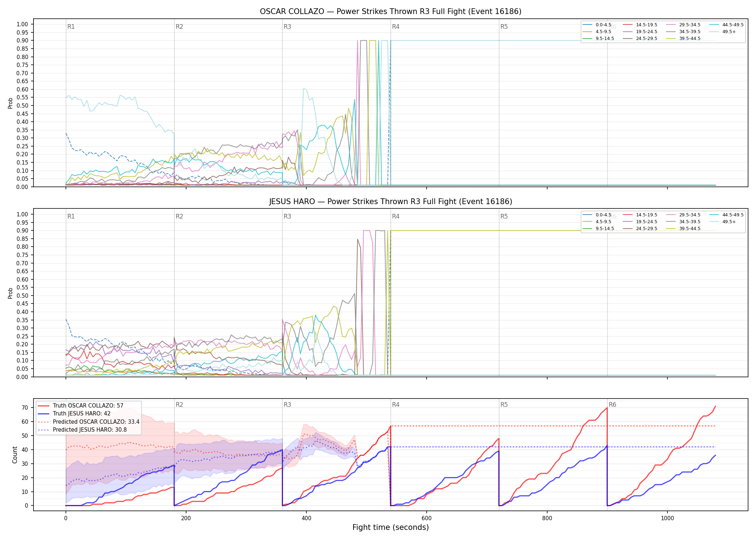The height and width of the screenshot is (540, 756).
Task: Select '44.5-49.5' legend entry in Haro chart
Action: (x=726, y=215)
